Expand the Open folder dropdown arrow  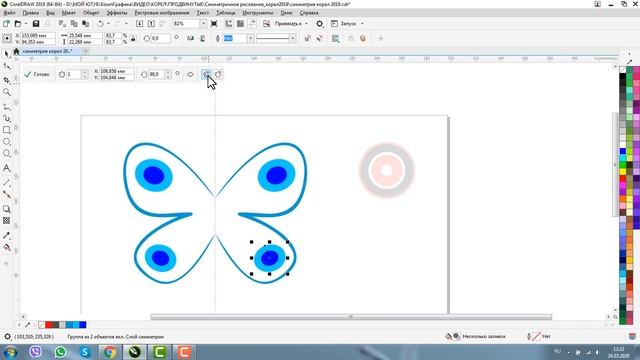tap(26, 24)
